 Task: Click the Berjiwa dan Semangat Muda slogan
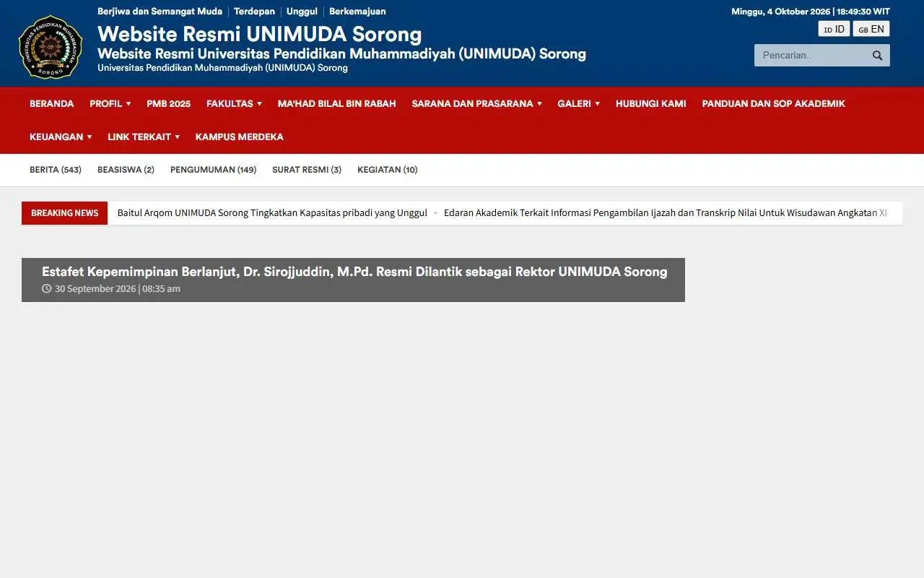(x=160, y=12)
